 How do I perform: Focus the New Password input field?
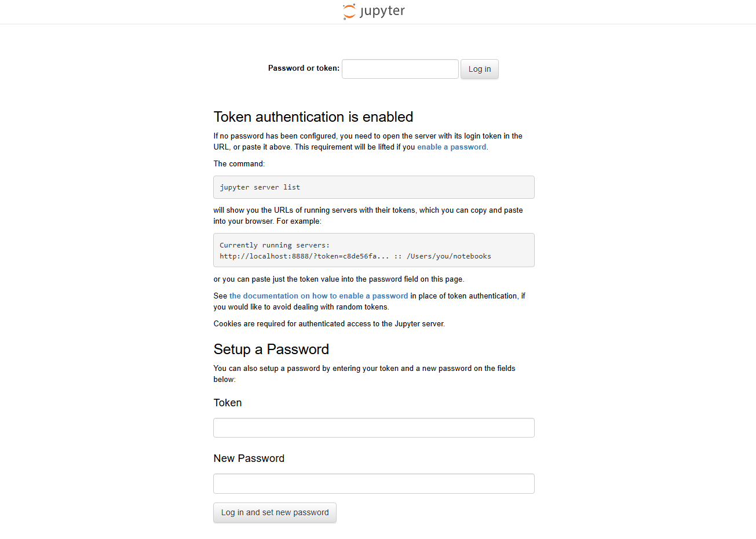(374, 484)
